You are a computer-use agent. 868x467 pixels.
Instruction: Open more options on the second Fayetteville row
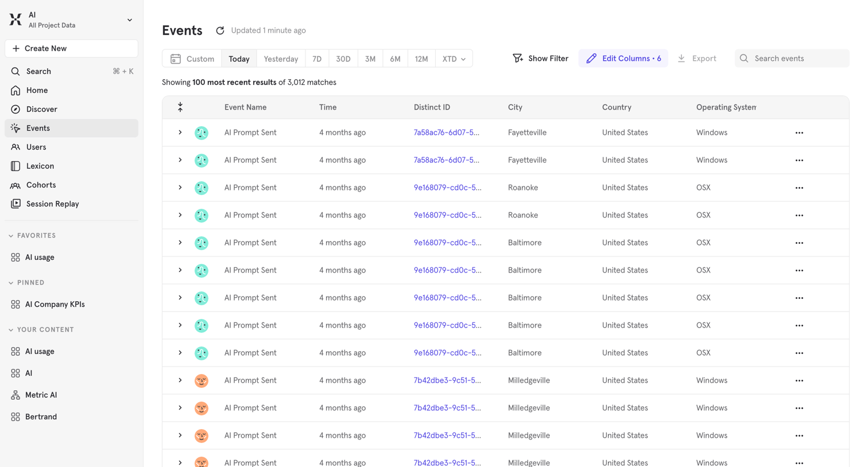click(799, 160)
